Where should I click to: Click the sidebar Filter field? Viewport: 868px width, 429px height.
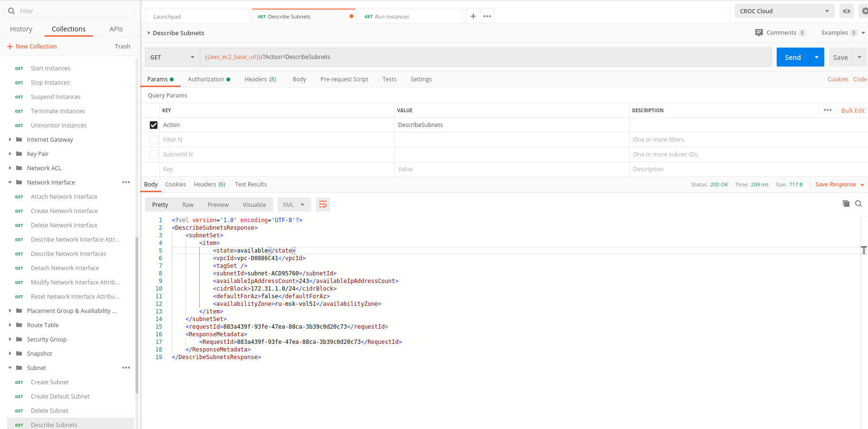pyautogui.click(x=69, y=11)
